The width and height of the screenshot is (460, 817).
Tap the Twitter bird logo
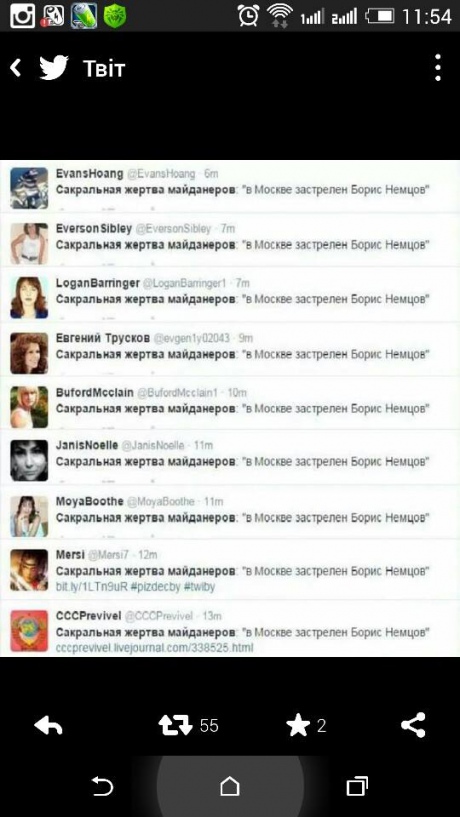54,68
